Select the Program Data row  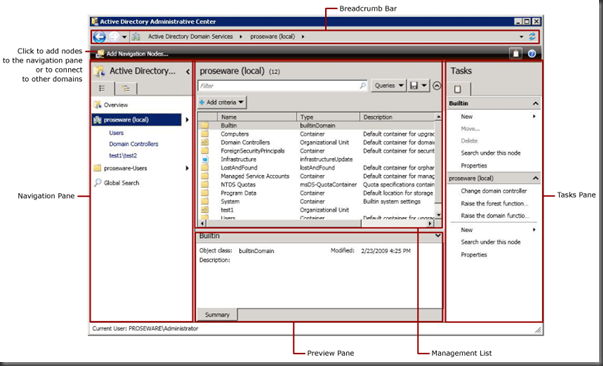coord(317,193)
